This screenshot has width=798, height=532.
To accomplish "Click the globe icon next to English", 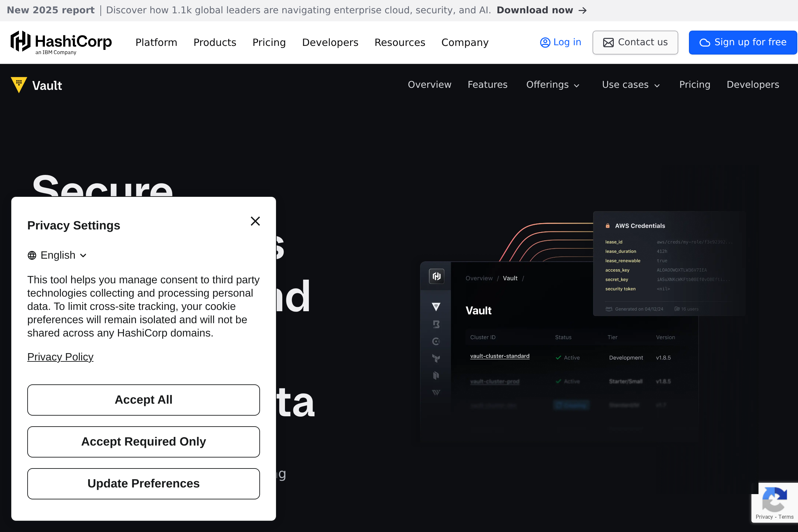I will coord(32,255).
